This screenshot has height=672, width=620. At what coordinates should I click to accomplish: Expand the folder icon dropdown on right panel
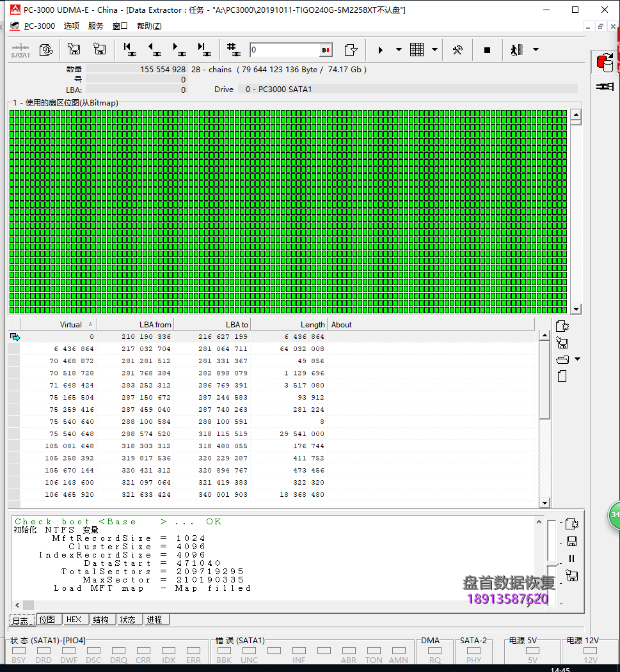pos(577,359)
